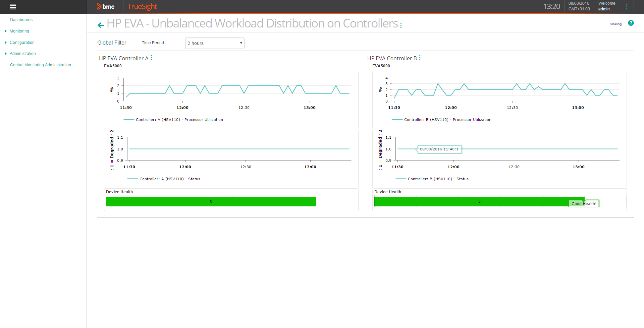Open Dashboards in sidebar
Screen dimensions: 644x328
(x=21, y=20)
